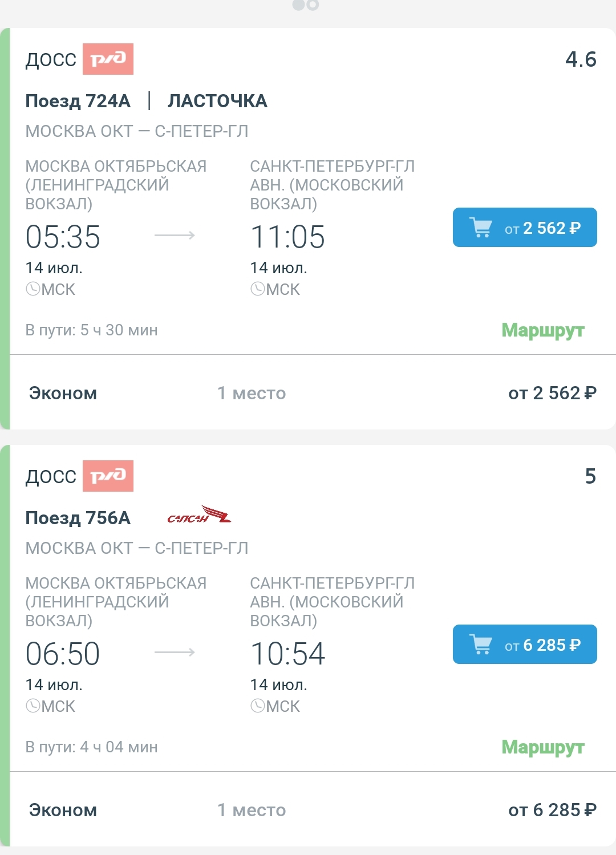
Task: Open Поезд 756A title
Action: (78, 518)
